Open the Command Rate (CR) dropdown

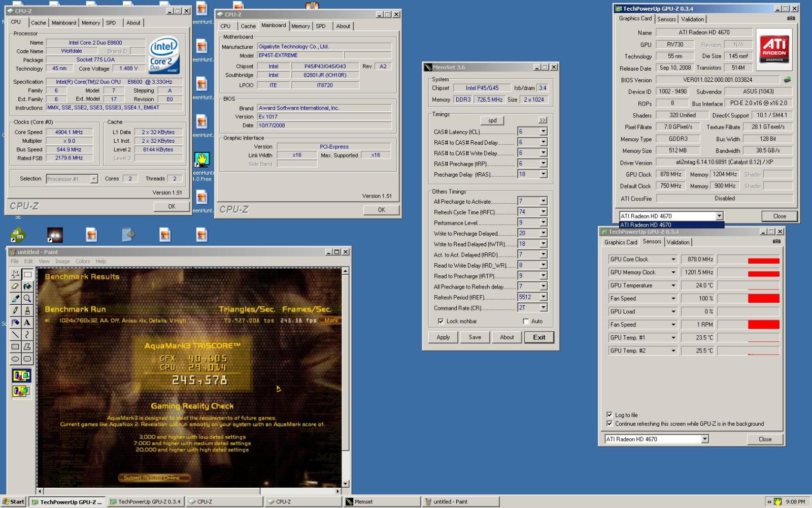click(x=543, y=308)
